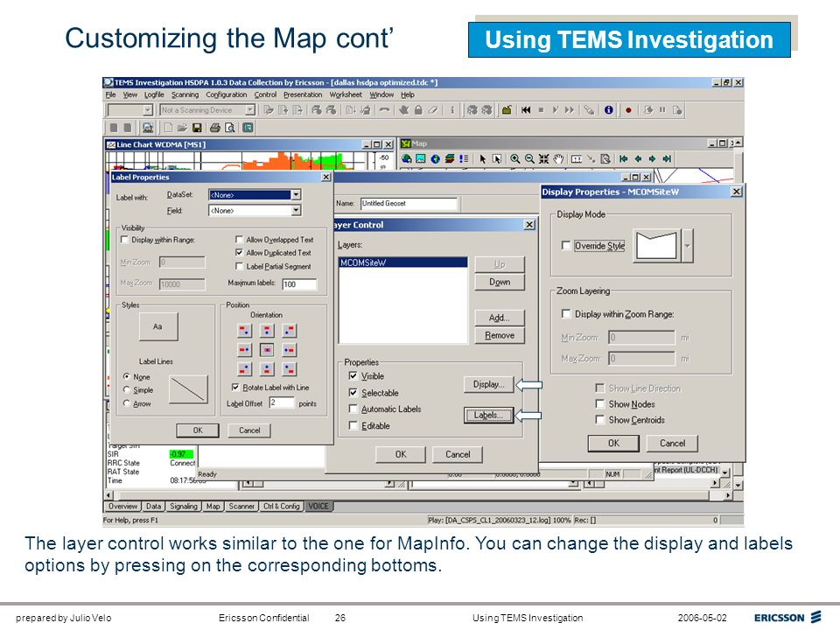The height and width of the screenshot is (630, 840).
Task: Click the Map zoom out magnifier
Action: [x=529, y=158]
